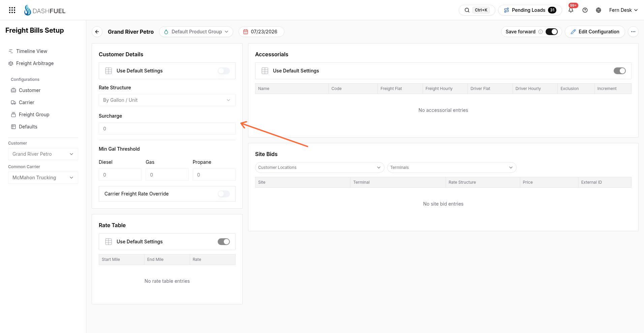Click the Code column header in Accessorials
644x333 pixels.
(353, 89)
